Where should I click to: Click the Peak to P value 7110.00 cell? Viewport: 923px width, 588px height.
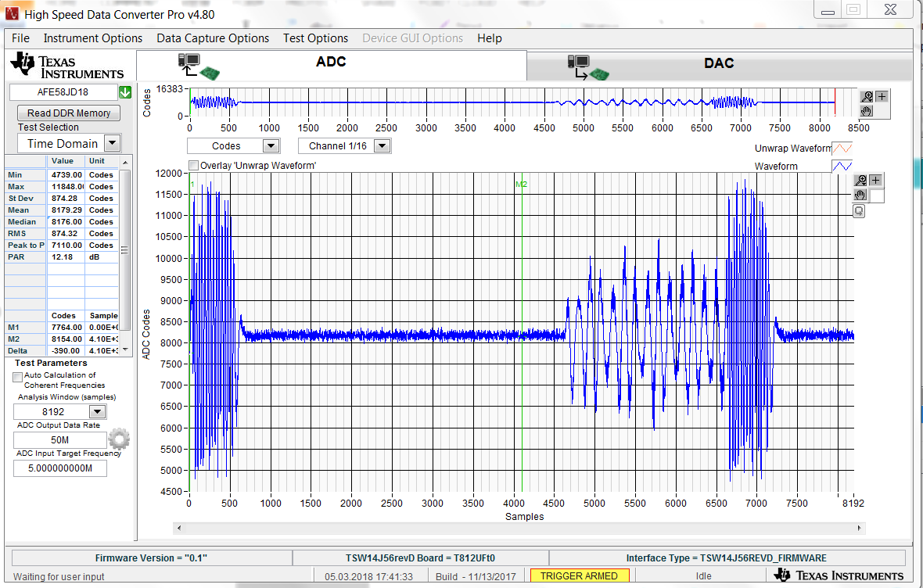point(66,246)
